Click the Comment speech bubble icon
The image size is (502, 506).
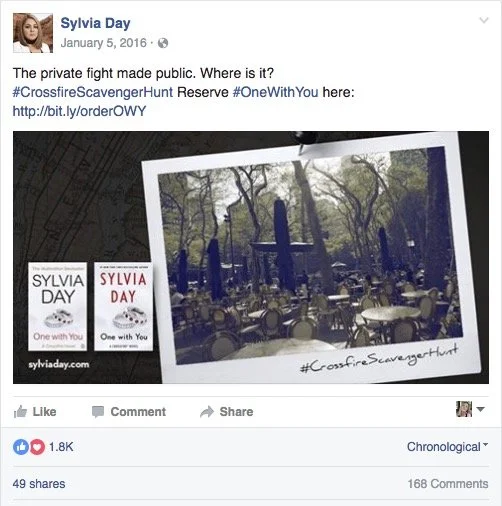click(x=98, y=412)
